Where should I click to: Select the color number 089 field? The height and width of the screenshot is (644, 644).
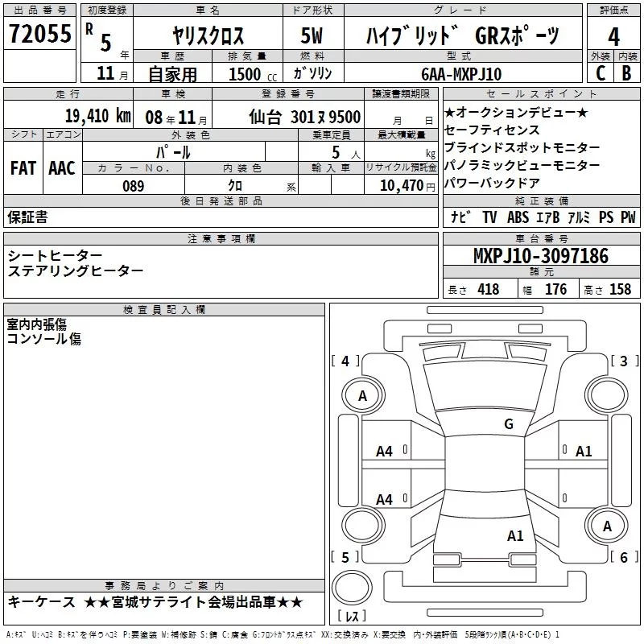(x=133, y=186)
